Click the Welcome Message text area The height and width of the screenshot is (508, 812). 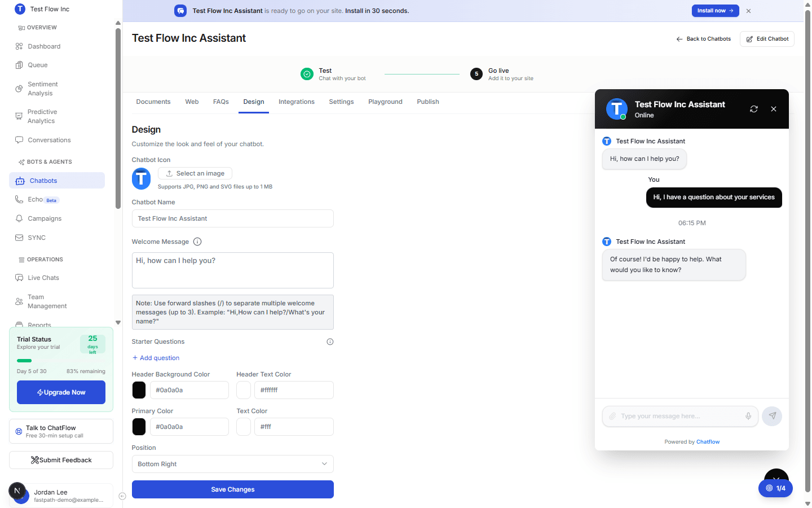[x=232, y=270]
